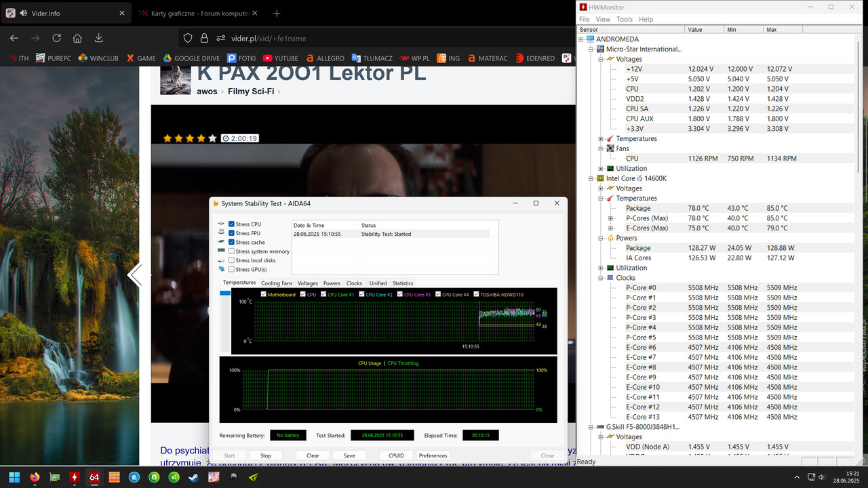
Task: Open Steam from the taskbar
Action: click(194, 476)
